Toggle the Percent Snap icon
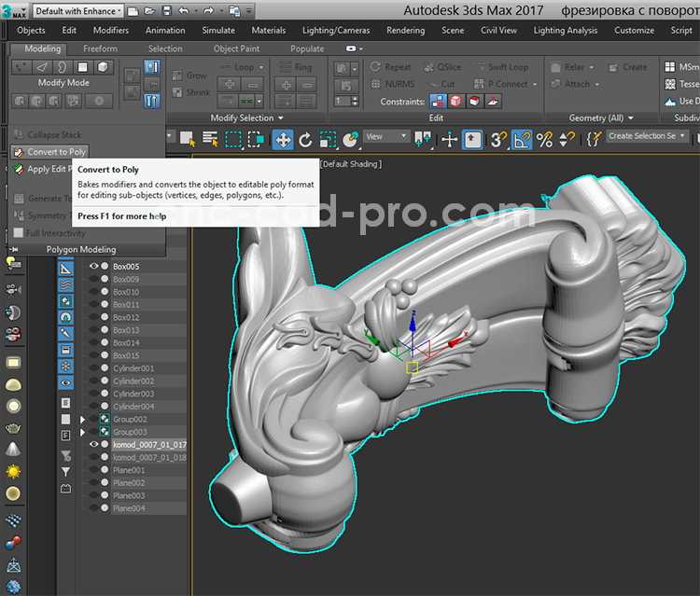This screenshot has height=596, width=700. pyautogui.click(x=544, y=140)
